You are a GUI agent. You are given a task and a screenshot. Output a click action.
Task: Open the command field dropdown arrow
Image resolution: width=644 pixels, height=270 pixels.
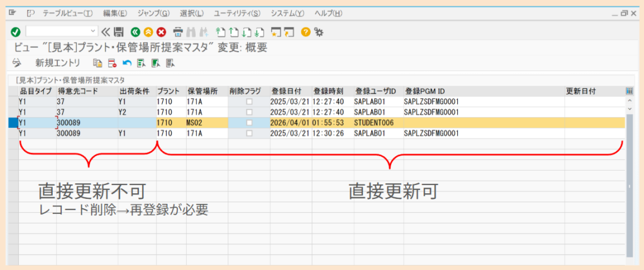pyautogui.click(x=94, y=31)
